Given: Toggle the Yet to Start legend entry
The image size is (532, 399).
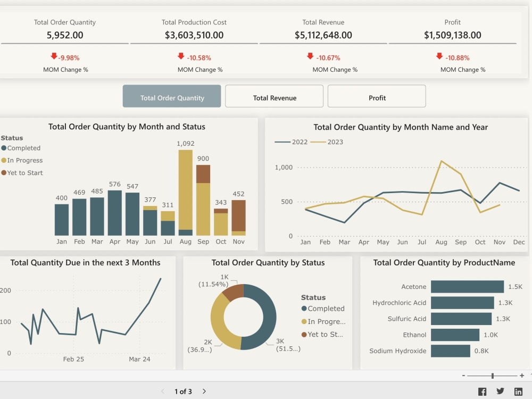Looking at the screenshot, I should (22, 172).
